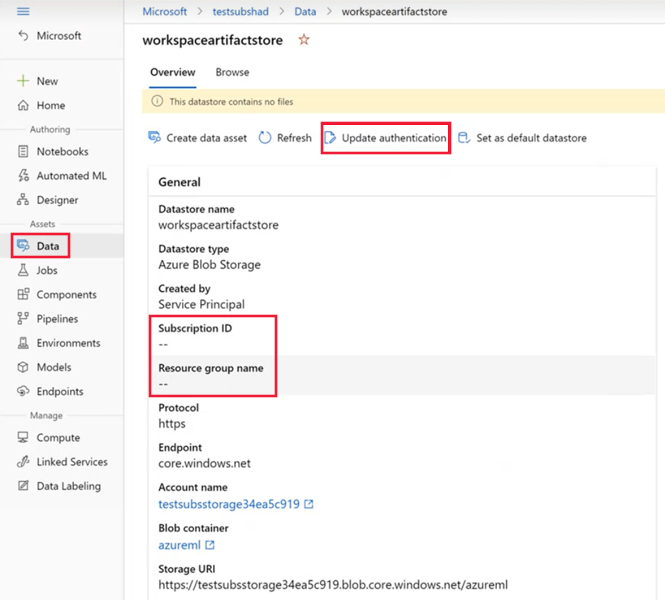665x600 pixels.
Task: Select the Overview tab
Action: pos(172,73)
